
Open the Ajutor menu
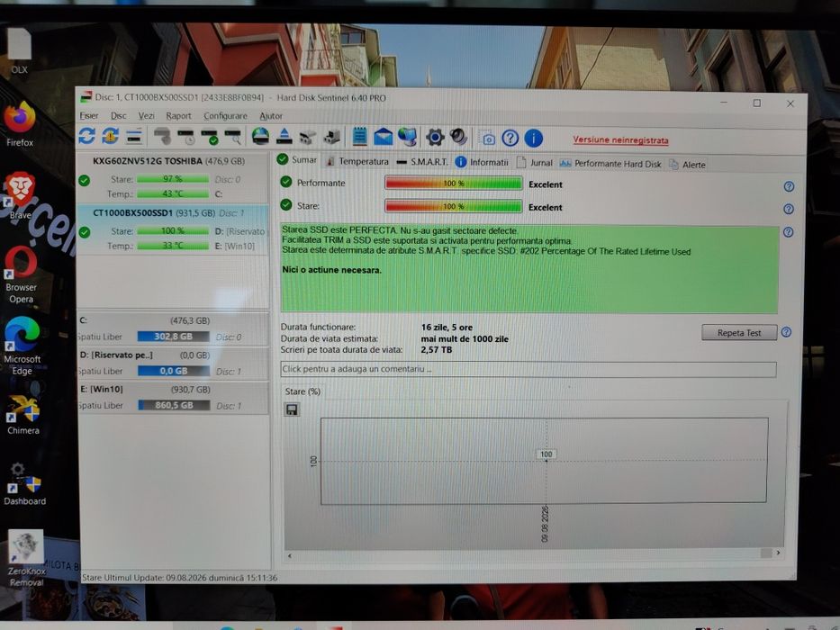coord(271,116)
